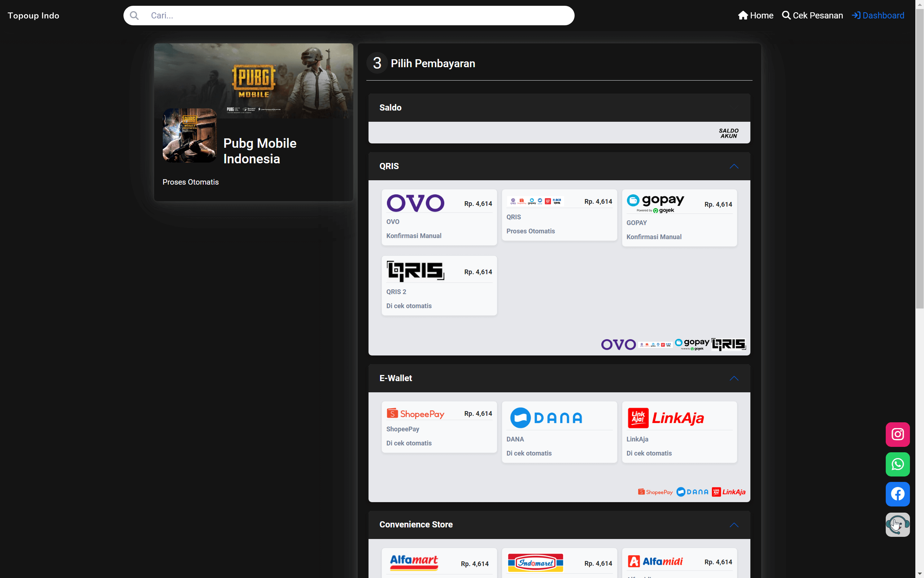Click the Pilih Pembayaran heading
This screenshot has width=924, height=578.
[x=433, y=64]
